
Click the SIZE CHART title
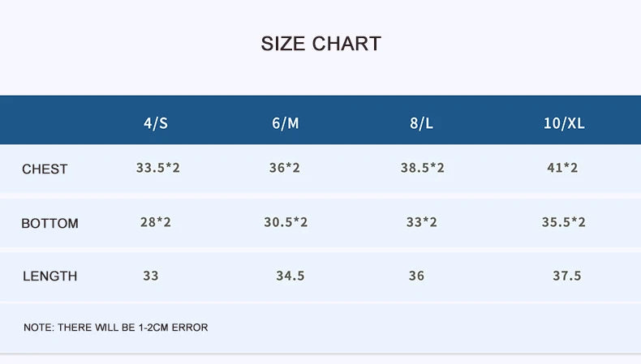pos(320,44)
